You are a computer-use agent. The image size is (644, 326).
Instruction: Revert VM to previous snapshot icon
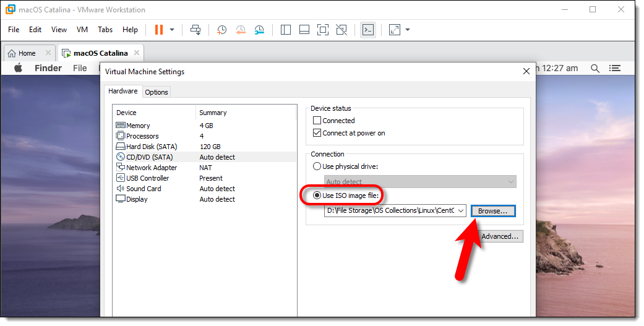click(x=241, y=30)
